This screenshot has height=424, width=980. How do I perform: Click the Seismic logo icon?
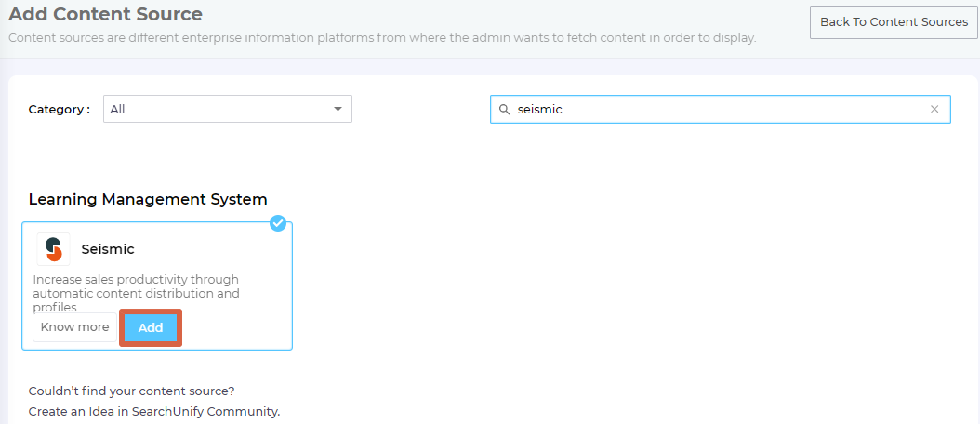pyautogui.click(x=53, y=249)
